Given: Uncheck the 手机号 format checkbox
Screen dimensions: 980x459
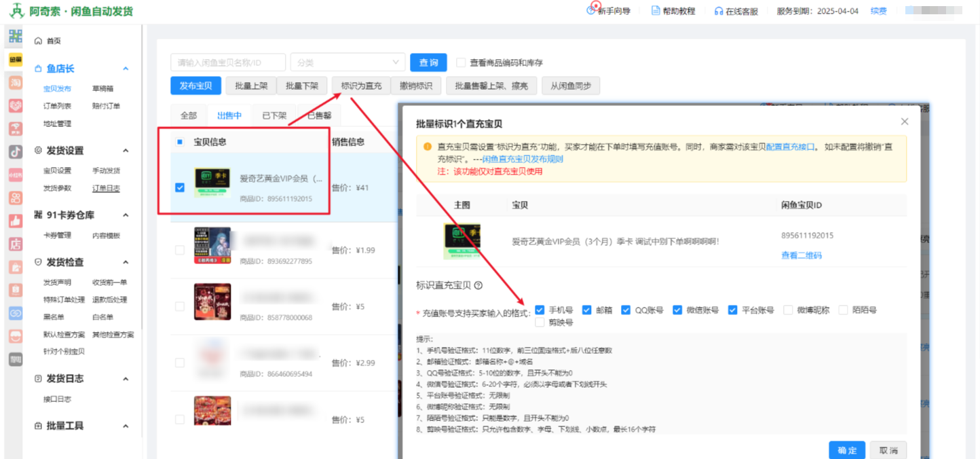Looking at the screenshot, I should point(540,310).
